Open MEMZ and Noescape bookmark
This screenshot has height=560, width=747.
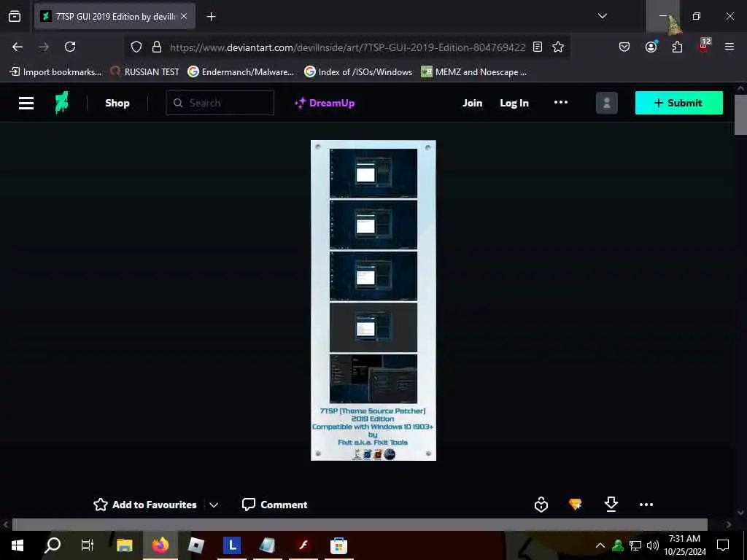[x=474, y=72]
